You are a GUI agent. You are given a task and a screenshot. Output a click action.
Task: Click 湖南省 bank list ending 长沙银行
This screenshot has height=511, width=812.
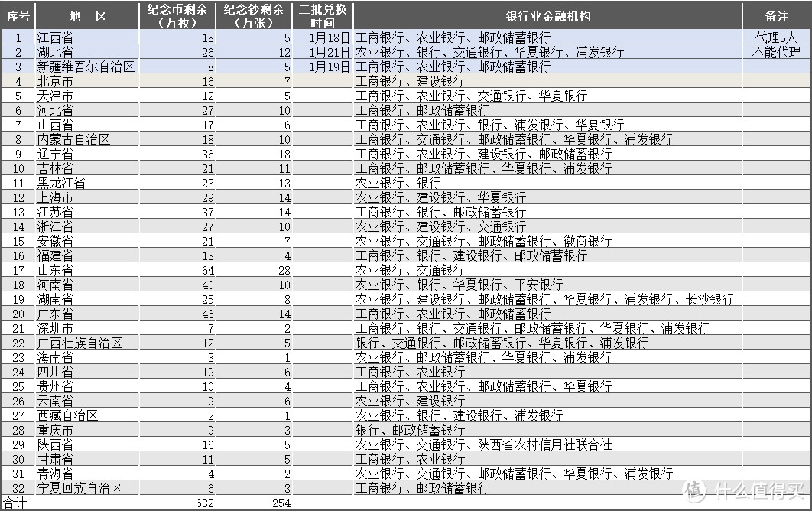coord(544,299)
